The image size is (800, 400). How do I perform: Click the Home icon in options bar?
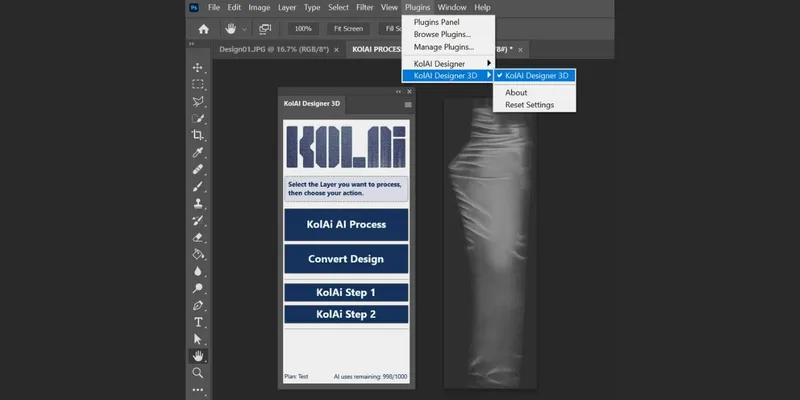point(204,28)
